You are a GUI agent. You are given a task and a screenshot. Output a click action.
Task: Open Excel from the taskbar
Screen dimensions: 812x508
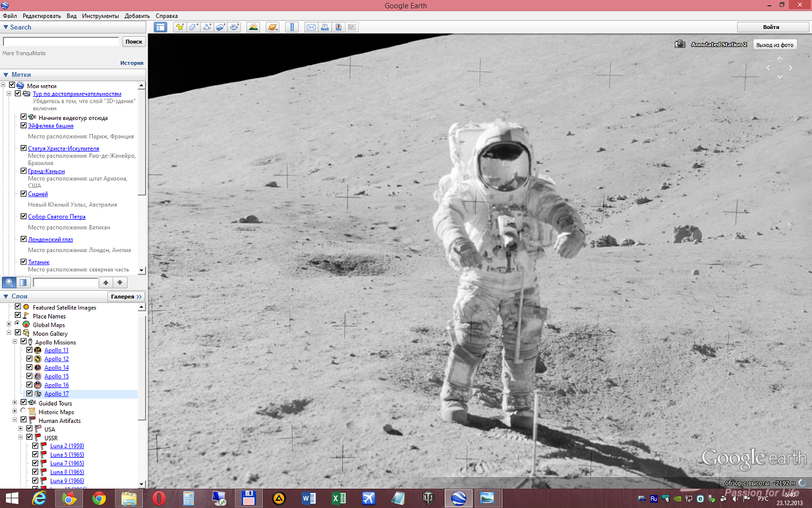(x=338, y=498)
